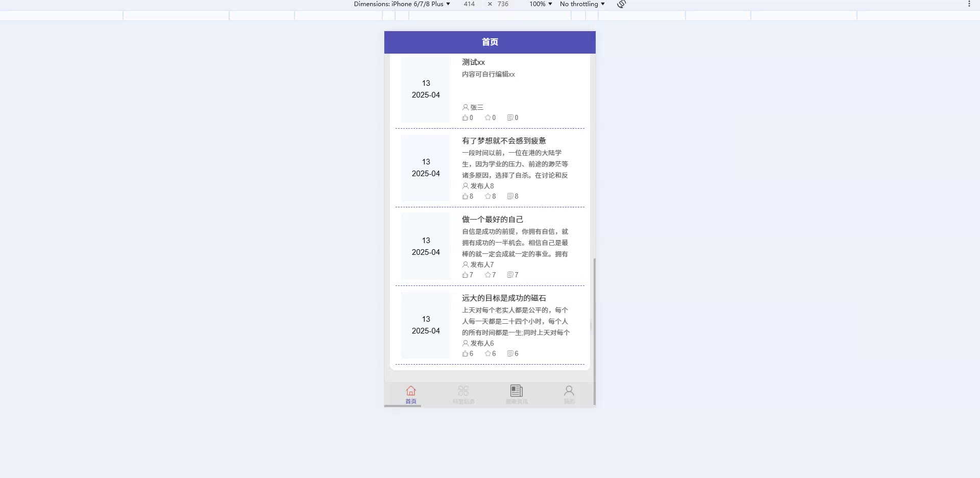This screenshot has width=980, height=478.
Task: Open the 我的 profile person icon
Action: (569, 391)
